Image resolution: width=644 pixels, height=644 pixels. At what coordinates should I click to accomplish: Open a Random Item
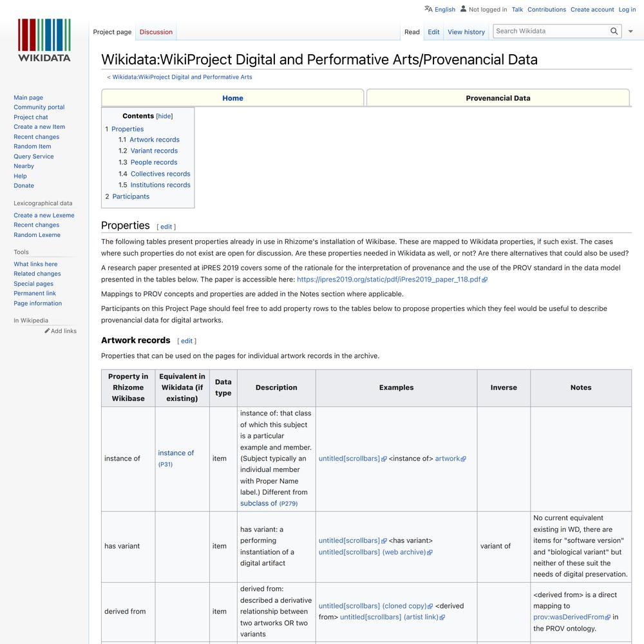[32, 146]
